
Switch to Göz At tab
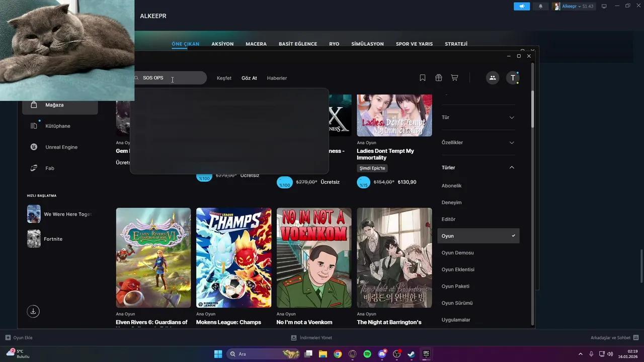[x=249, y=78]
